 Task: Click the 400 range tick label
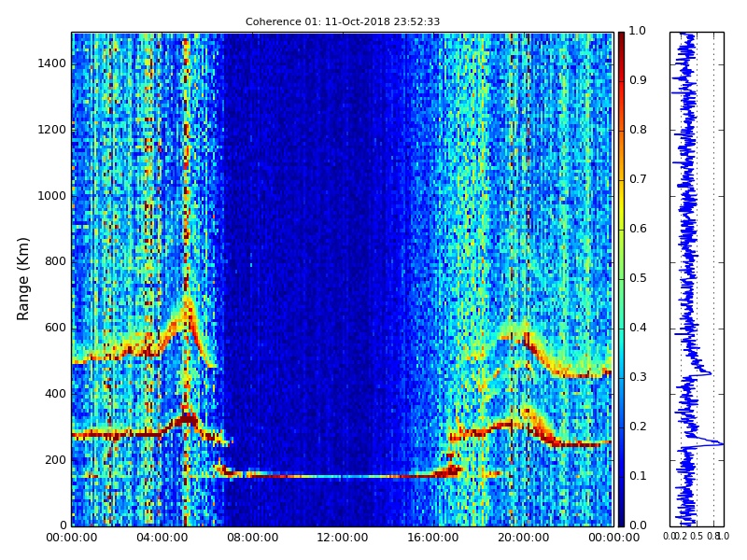[55, 394]
